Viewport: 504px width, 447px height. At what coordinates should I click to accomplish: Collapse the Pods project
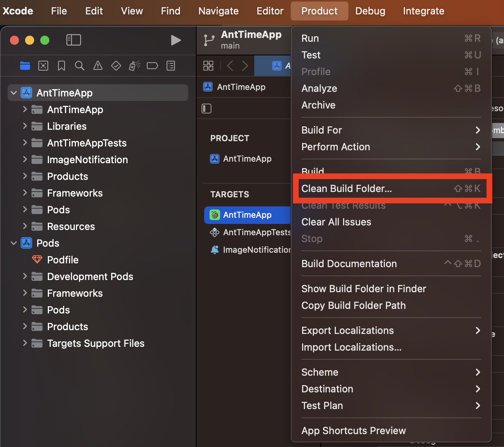14,243
